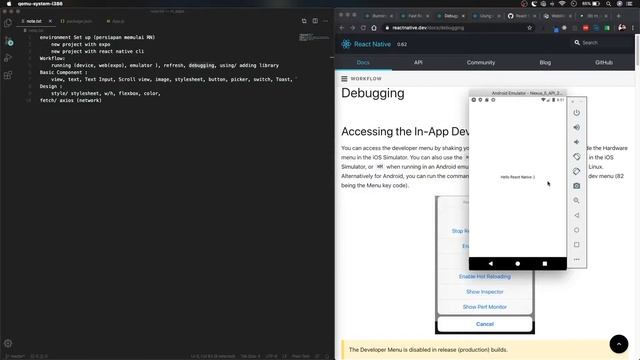Open the browser three-dot menu
Viewport: 640px width, 360px height.
pos(633,28)
